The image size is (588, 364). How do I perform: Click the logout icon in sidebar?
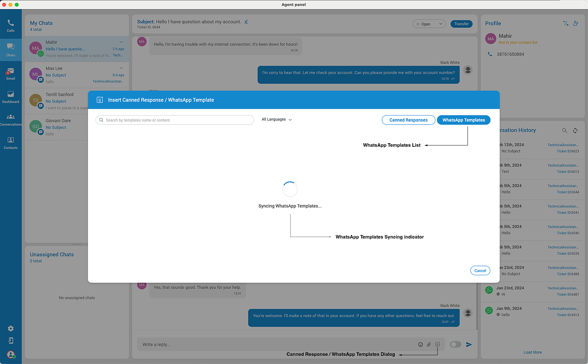click(11, 341)
